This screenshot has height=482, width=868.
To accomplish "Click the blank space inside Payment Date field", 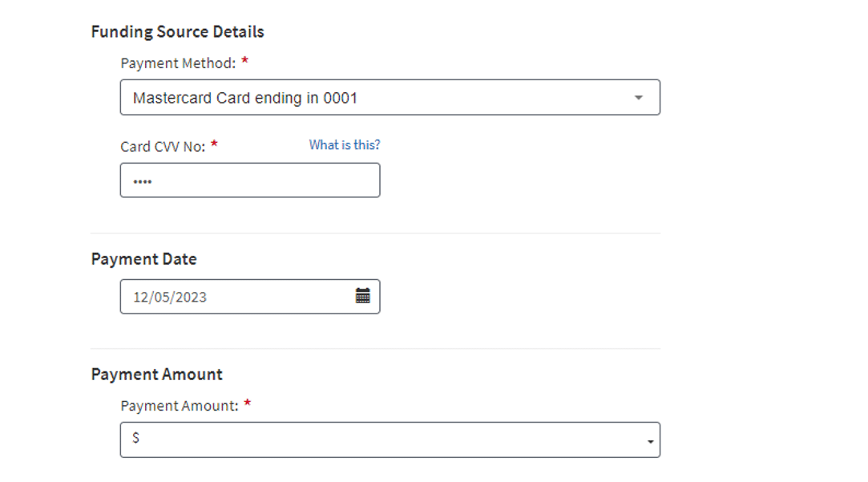I will pos(281,297).
